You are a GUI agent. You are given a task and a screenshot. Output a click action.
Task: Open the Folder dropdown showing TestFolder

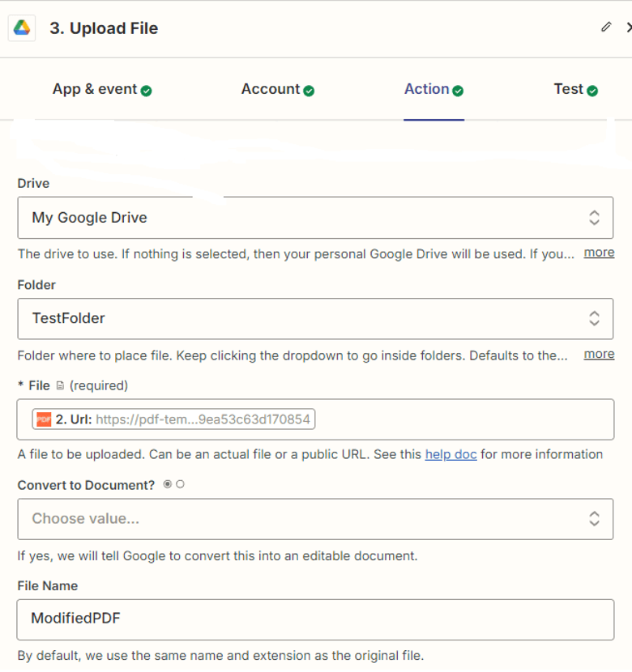(x=316, y=318)
